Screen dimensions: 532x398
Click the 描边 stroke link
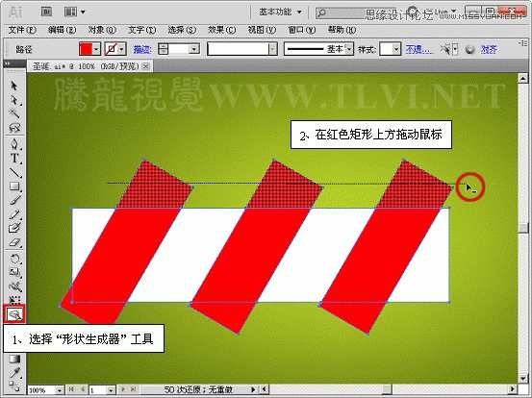[x=142, y=50]
